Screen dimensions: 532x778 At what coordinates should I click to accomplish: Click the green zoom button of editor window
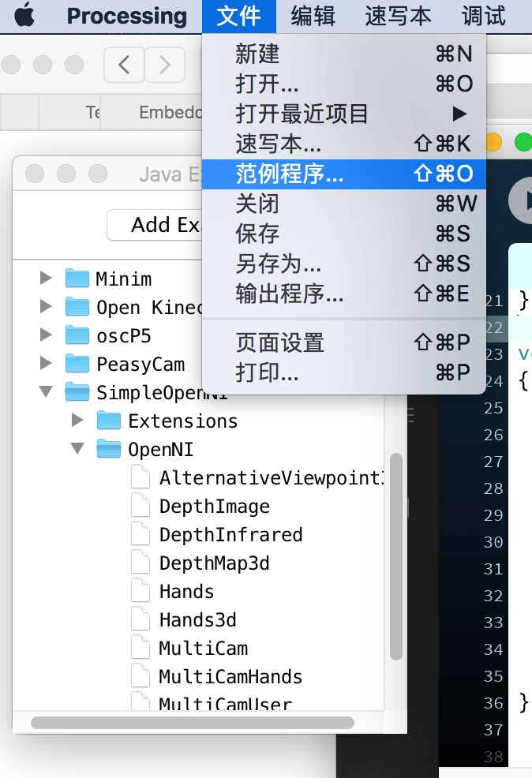[x=523, y=142]
